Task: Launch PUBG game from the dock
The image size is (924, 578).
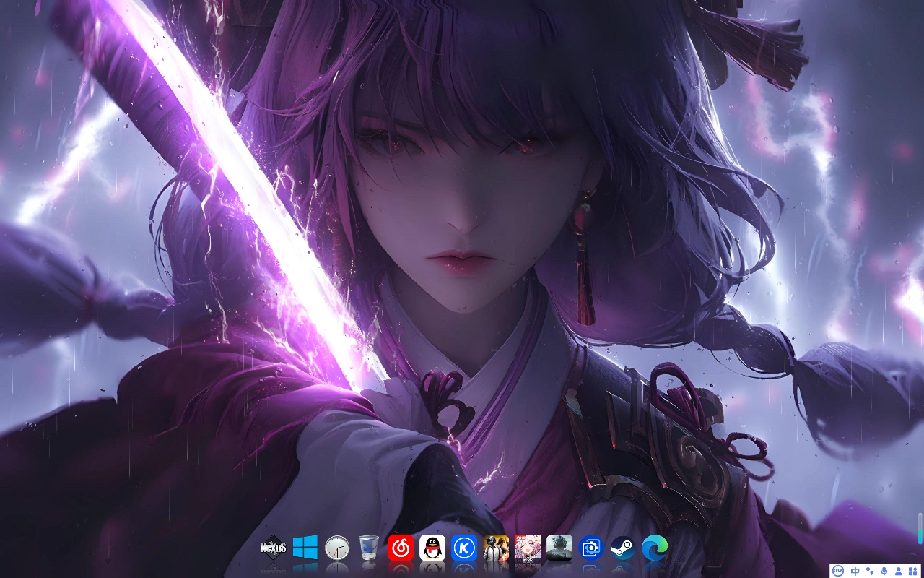Action: click(x=496, y=548)
